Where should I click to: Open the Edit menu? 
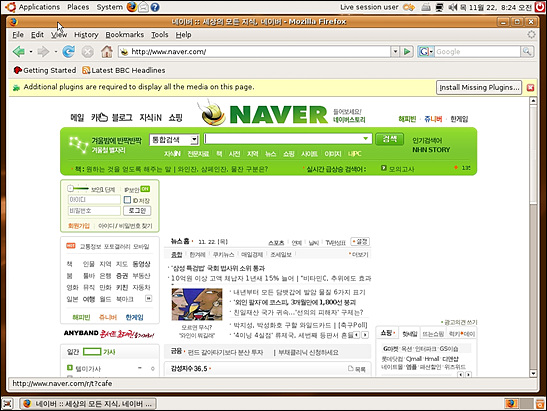[x=37, y=35]
